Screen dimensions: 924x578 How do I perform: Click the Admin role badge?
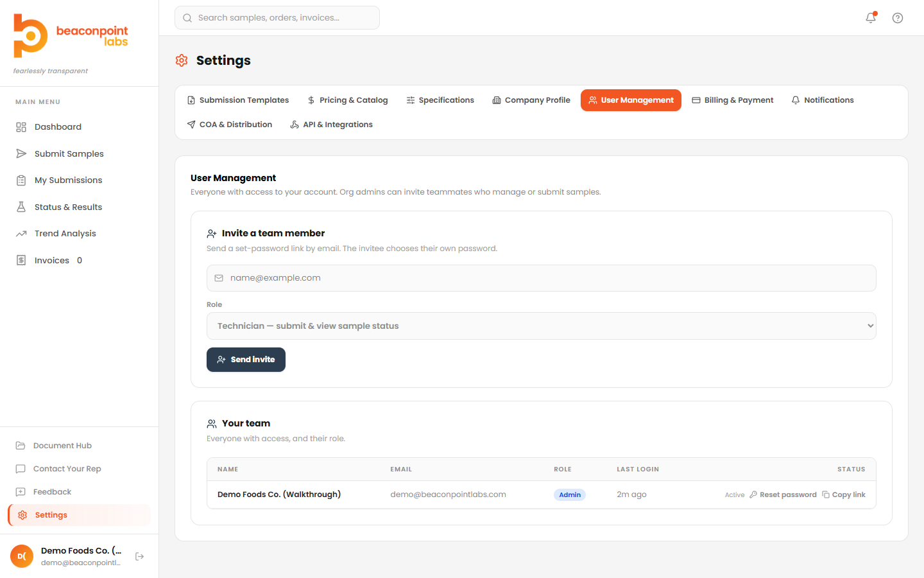click(x=570, y=495)
